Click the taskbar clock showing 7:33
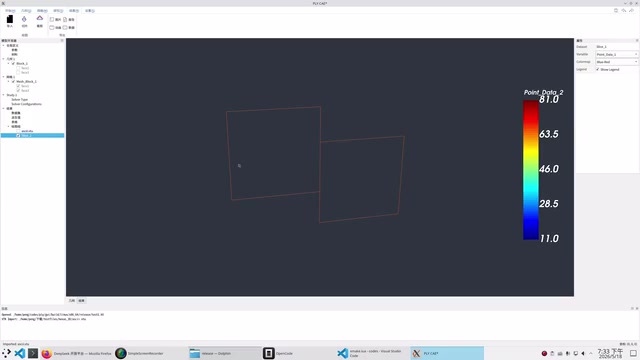 click(x=611, y=353)
